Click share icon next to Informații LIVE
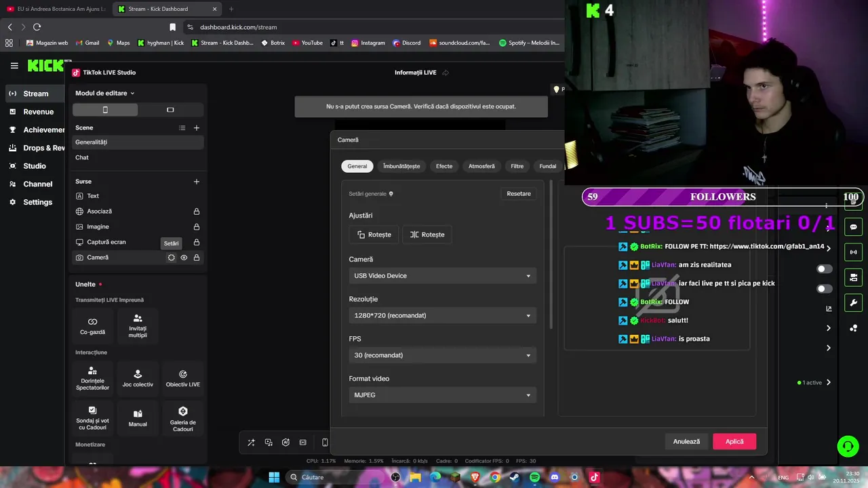Image resolution: width=868 pixels, height=488 pixels. 446,73
